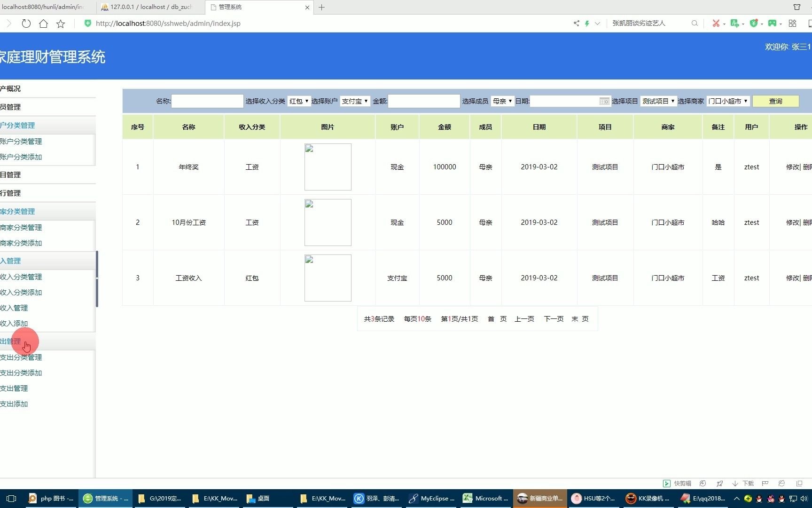The width and height of the screenshot is (812, 508).
Task: Close the 管理系统 browser tab
Action: click(307, 8)
